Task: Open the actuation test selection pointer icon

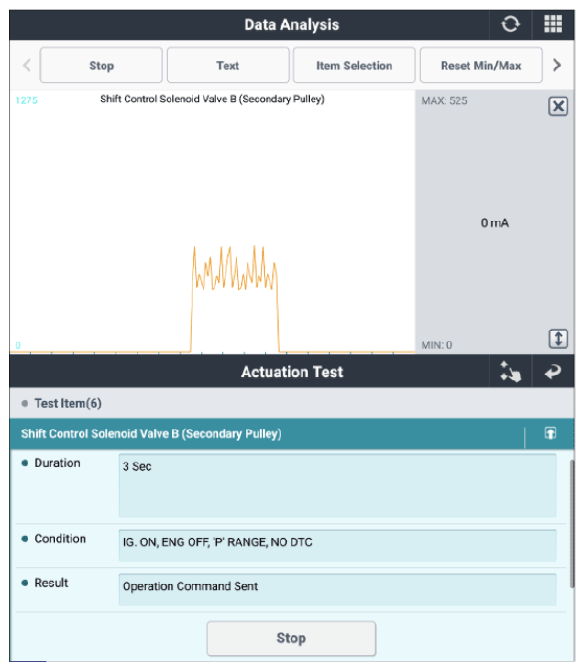Action: point(511,371)
